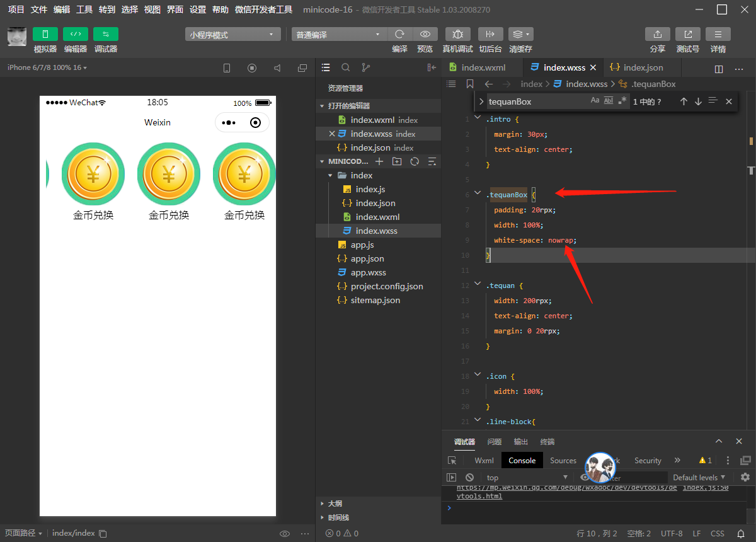Collapse the MINICODE project section
Image resolution: width=756 pixels, height=542 pixels.
pyautogui.click(x=322, y=161)
